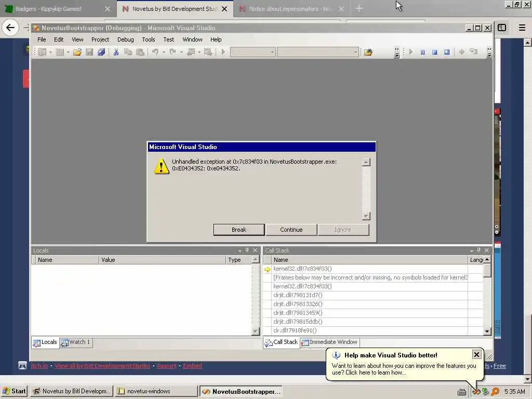
Task: Open the solution configurations combo box
Action: (x=253, y=52)
